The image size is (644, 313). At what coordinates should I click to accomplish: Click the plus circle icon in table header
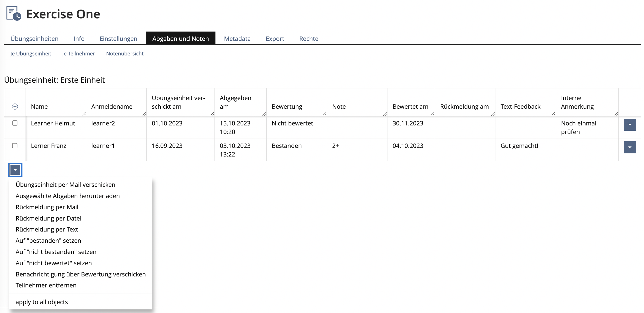(x=15, y=107)
